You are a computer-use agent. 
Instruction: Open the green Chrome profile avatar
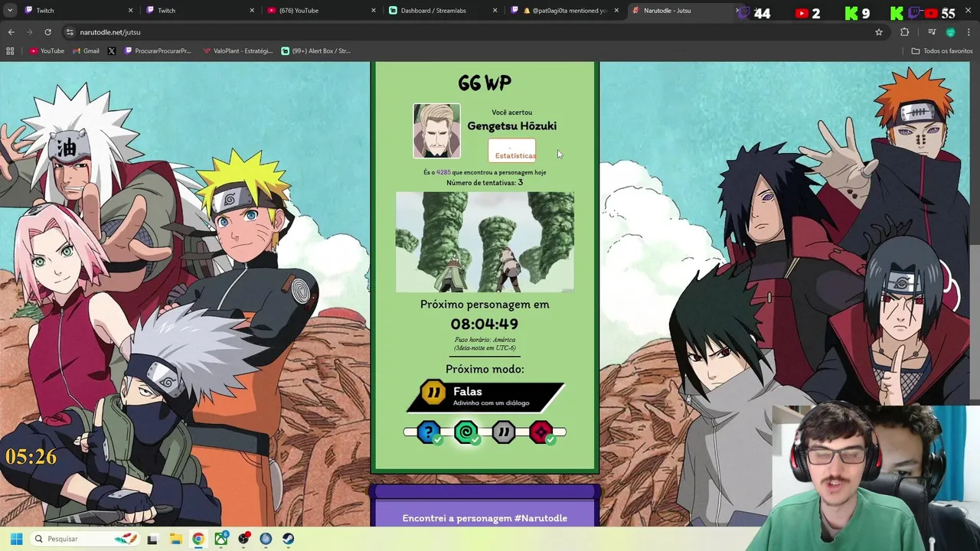point(950,32)
